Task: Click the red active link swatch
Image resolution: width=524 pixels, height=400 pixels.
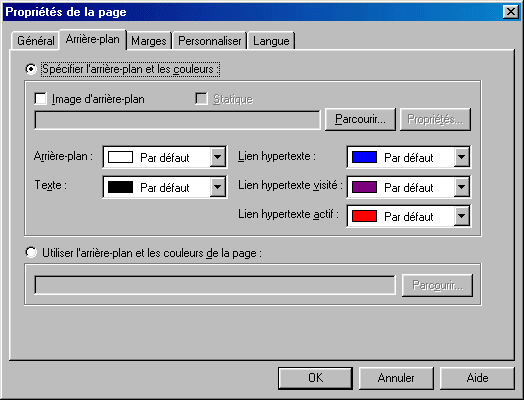Action: tap(364, 216)
